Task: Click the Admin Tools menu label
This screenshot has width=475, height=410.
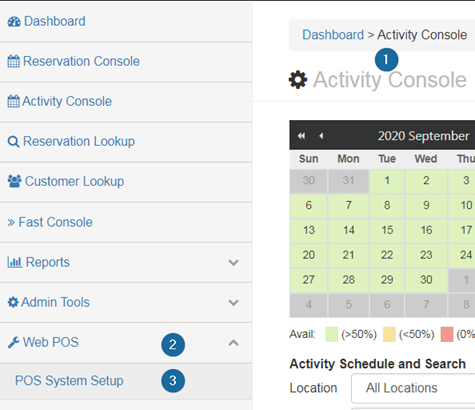Action: 55,302
